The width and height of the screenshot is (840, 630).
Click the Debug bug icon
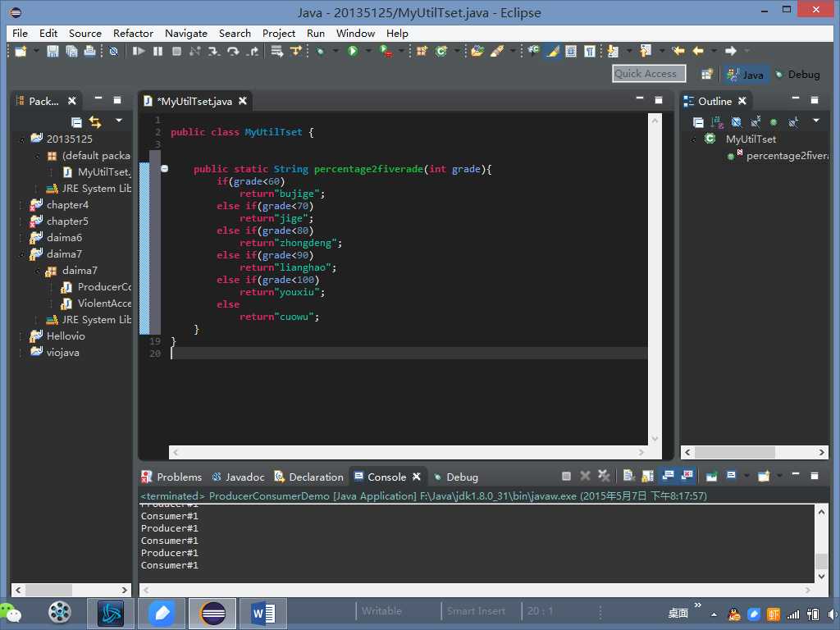pyautogui.click(x=321, y=52)
